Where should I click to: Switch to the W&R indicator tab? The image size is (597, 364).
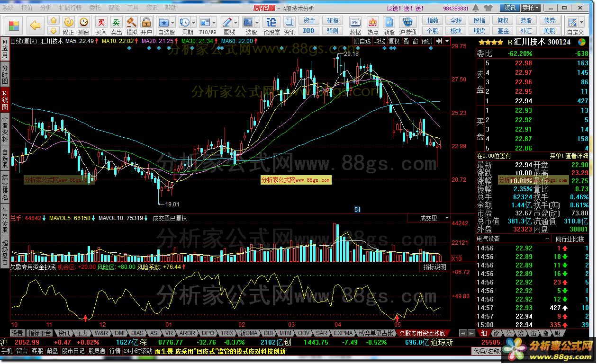(101, 333)
